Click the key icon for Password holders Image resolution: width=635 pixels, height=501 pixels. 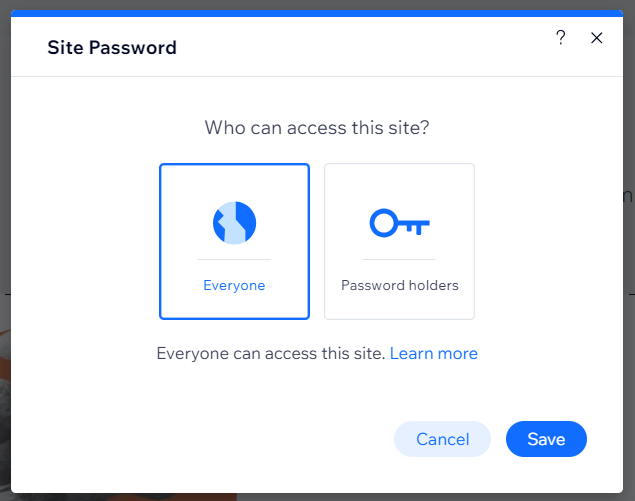(x=399, y=222)
